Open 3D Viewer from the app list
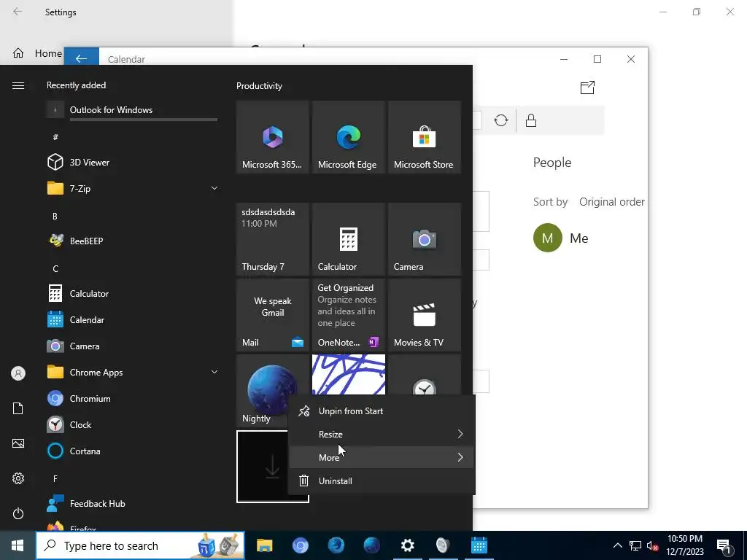Viewport: 747px width, 560px height. [133, 163]
